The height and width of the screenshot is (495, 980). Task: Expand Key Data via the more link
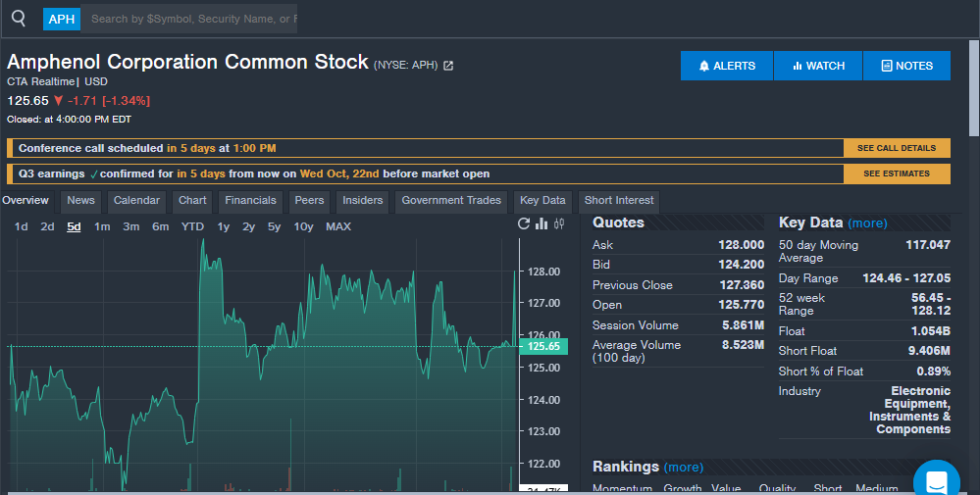pos(867,223)
